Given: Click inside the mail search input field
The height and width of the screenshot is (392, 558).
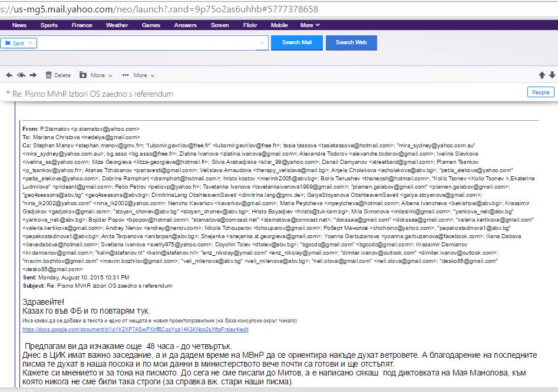Looking at the screenshot, I should [147, 43].
